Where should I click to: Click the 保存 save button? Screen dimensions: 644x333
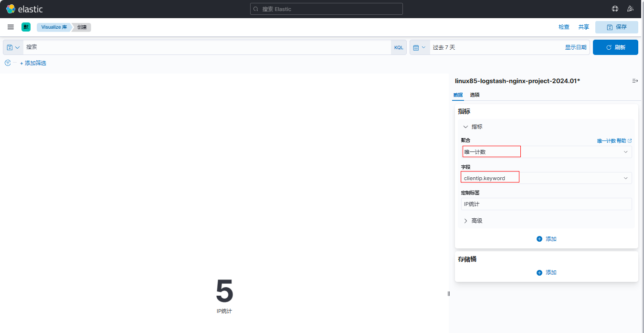(x=616, y=27)
